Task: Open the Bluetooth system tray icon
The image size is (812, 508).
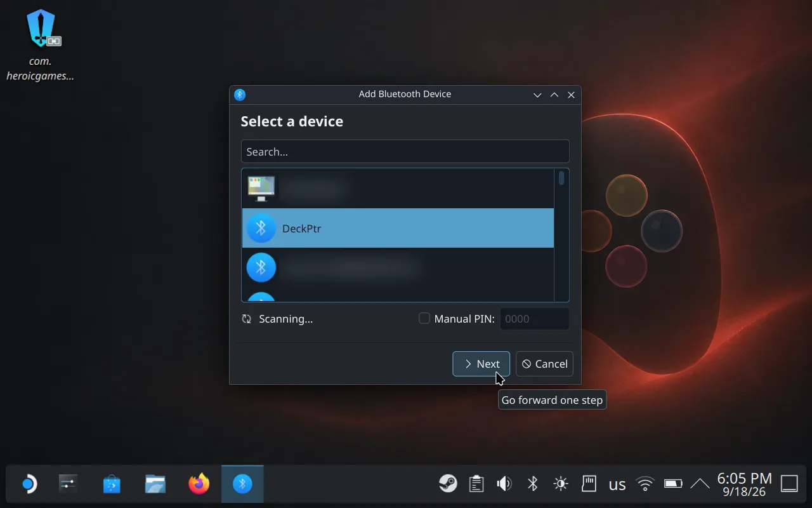Action: pos(533,484)
